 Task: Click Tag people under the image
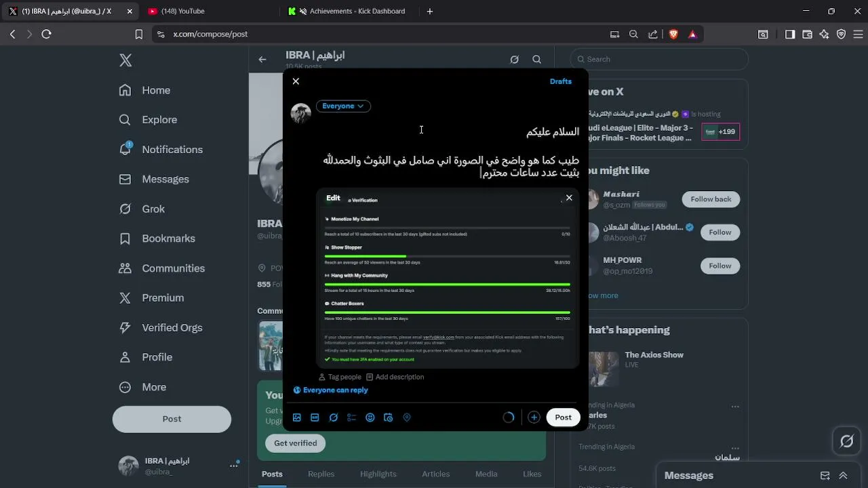340,377
